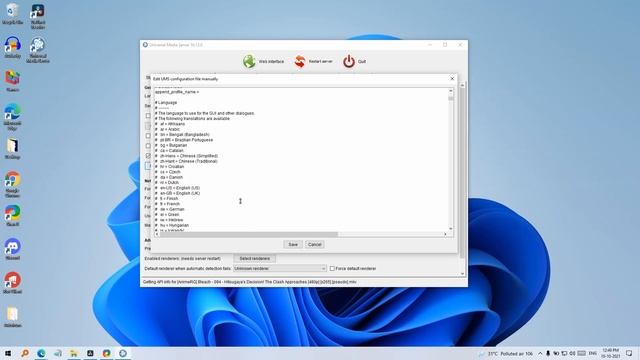Click 'The following translations are available' line
The height and width of the screenshot is (360, 640).
pos(192,118)
